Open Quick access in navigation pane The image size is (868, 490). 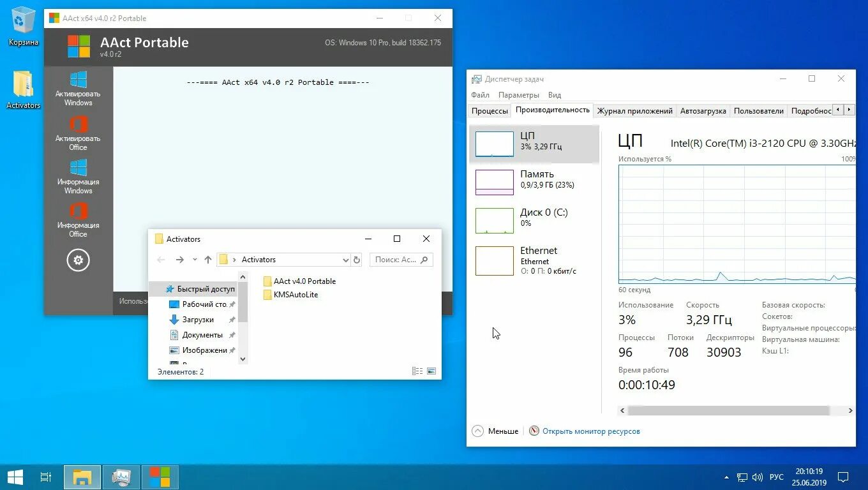point(200,289)
